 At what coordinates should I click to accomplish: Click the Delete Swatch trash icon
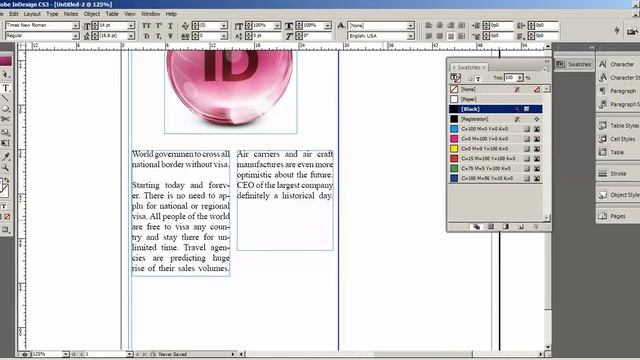click(536, 227)
